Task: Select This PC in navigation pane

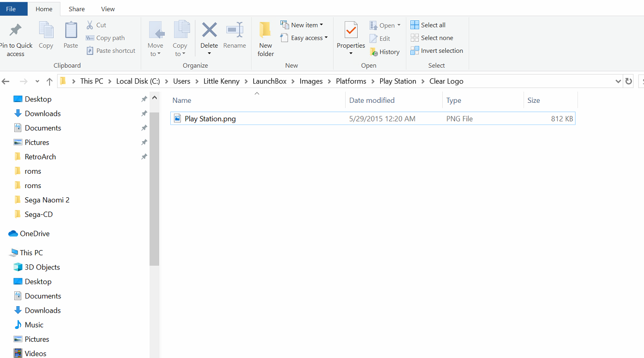Action: click(x=31, y=253)
